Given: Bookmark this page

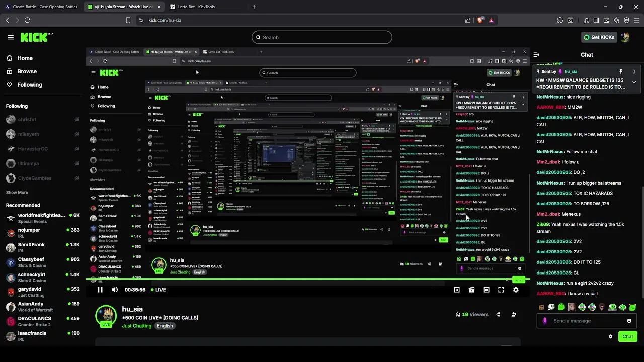Looking at the screenshot, I should click(128, 20).
